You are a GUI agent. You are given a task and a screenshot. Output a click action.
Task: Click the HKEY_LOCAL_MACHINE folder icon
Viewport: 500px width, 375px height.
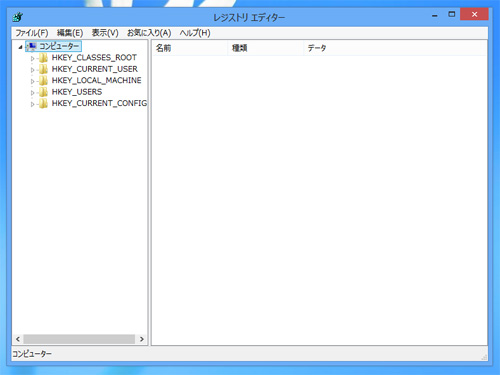(x=43, y=81)
